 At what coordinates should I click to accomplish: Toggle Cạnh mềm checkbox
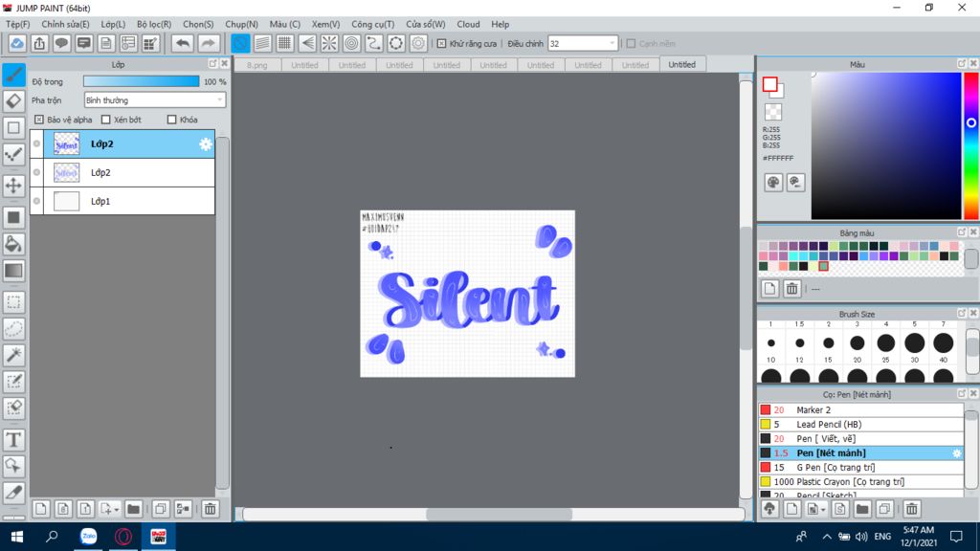(x=631, y=44)
